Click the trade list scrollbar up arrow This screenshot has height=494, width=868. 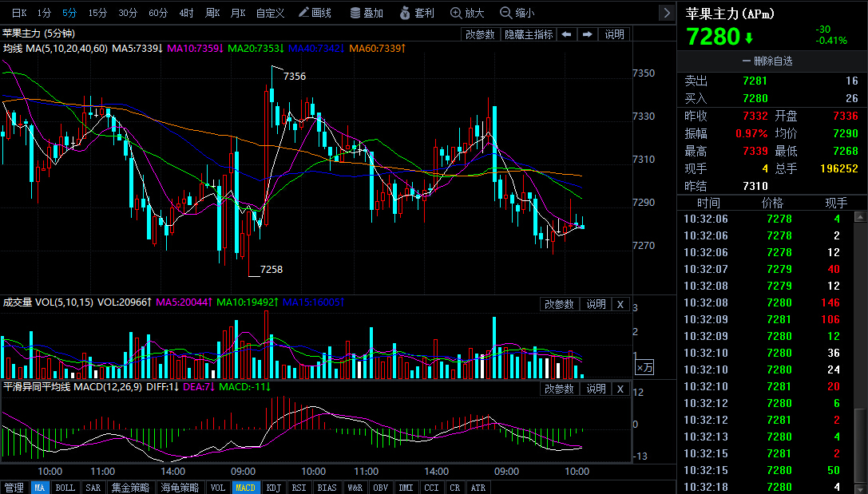coord(860,217)
